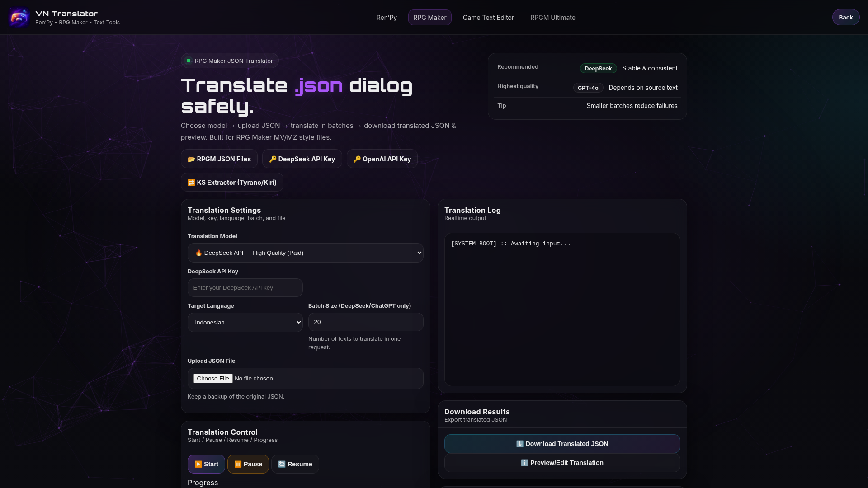Viewport: 868px width, 488px height.
Task: Click Choose File to upload JSON
Action: pyautogui.click(x=213, y=379)
